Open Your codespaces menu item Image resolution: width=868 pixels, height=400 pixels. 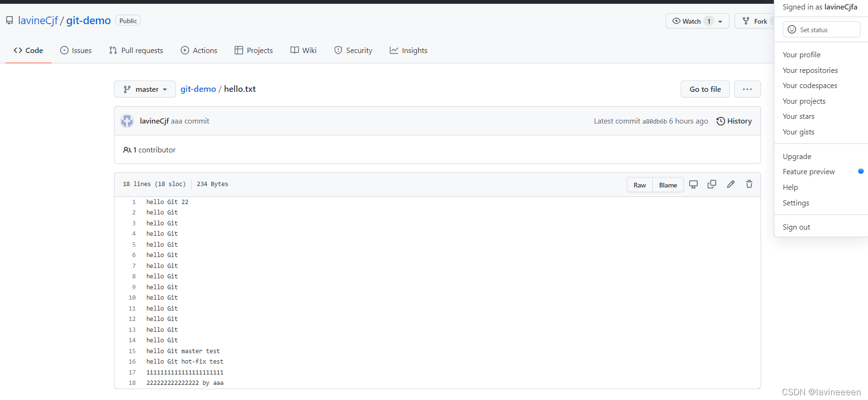click(x=810, y=86)
